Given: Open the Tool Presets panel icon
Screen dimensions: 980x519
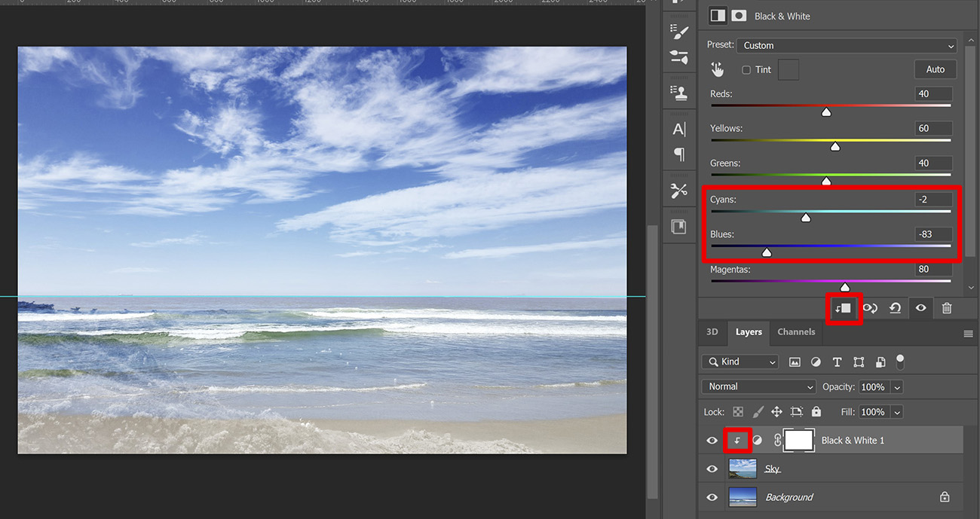Looking at the screenshot, I should tap(679, 191).
